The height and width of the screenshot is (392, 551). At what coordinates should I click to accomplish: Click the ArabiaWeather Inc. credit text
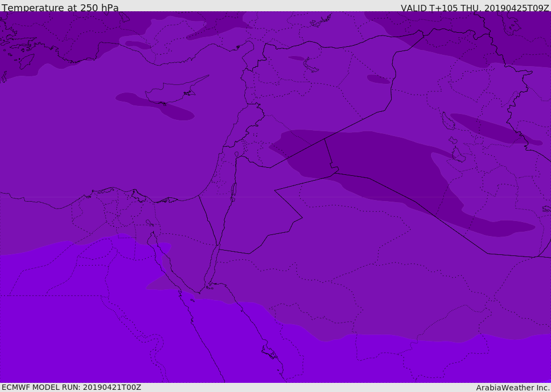click(513, 388)
